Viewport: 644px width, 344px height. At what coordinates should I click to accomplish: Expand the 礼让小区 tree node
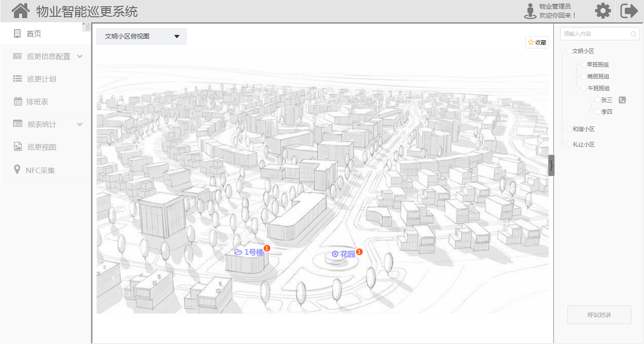[x=563, y=145]
